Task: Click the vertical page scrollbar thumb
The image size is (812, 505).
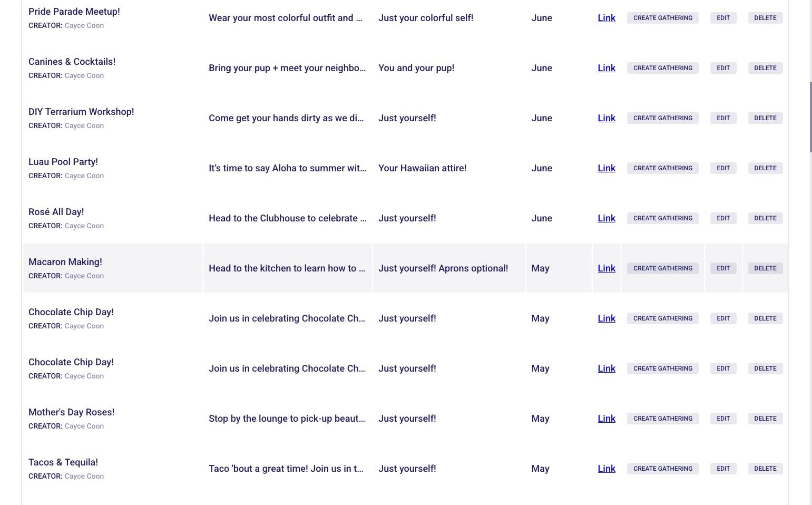Action: point(810,117)
